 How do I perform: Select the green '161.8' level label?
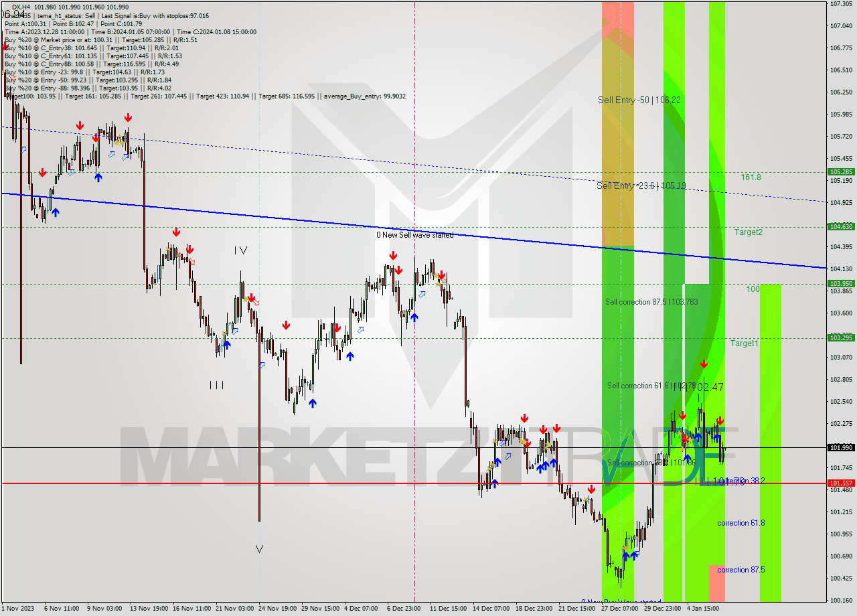(x=751, y=177)
